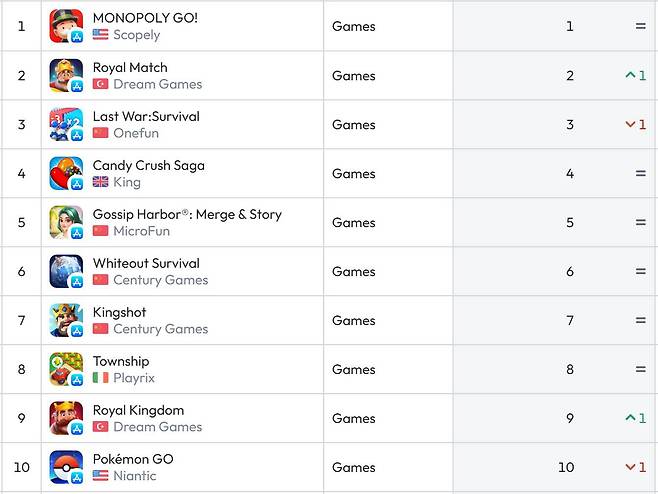Open the Playrix publisher link
Image resolution: width=658 pixels, height=494 pixels.
[134, 378]
